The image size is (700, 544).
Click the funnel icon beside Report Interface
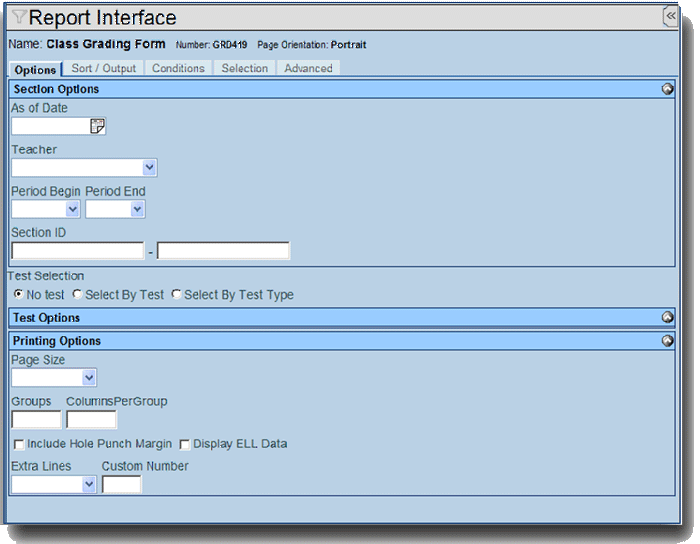click(x=20, y=18)
